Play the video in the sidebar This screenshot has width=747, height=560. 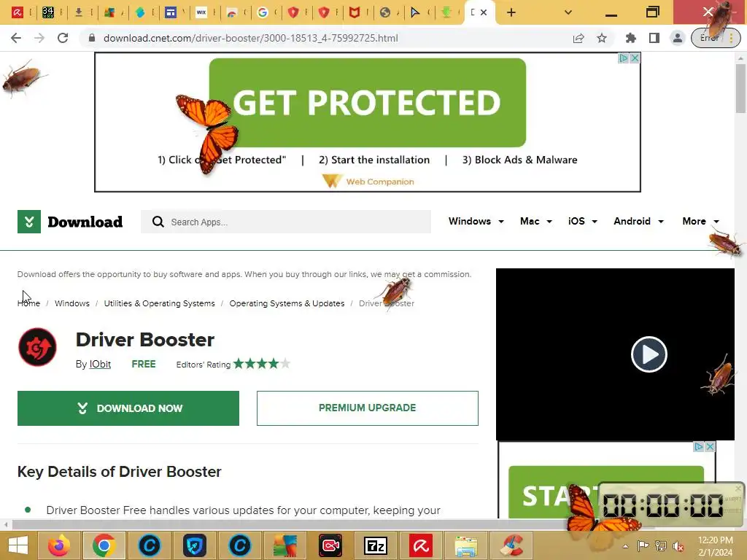point(649,354)
